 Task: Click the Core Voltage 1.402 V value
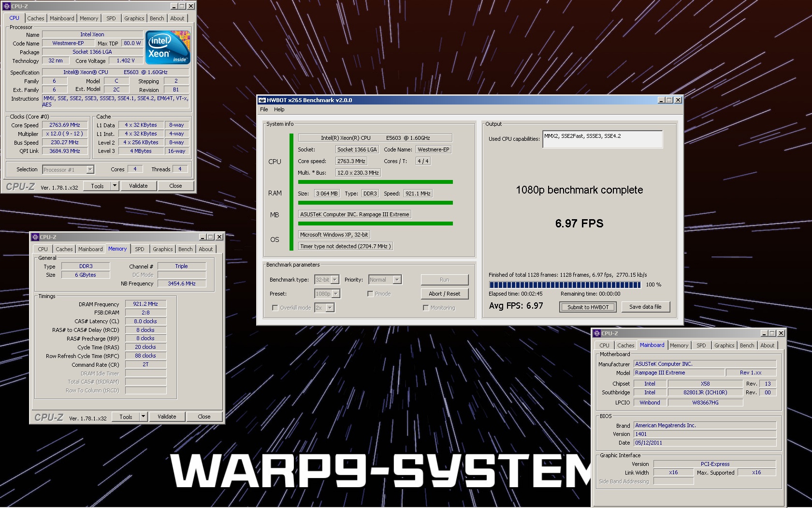point(126,60)
